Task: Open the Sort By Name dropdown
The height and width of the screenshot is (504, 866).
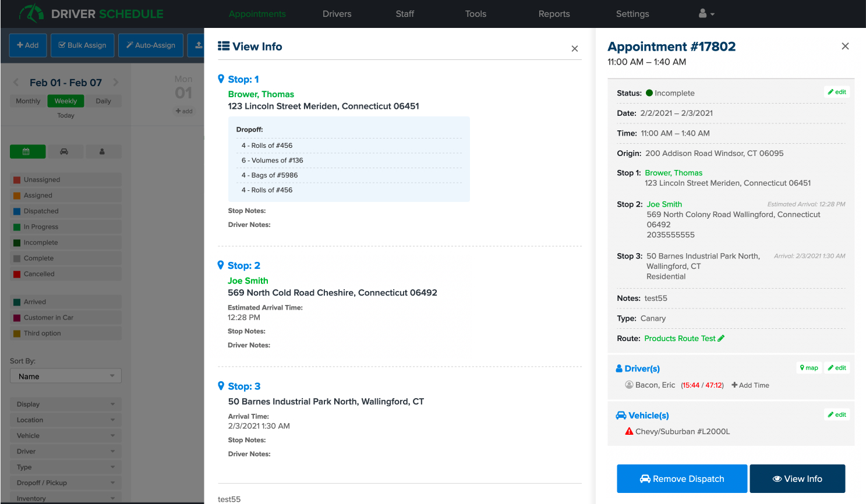Action: [x=66, y=377]
